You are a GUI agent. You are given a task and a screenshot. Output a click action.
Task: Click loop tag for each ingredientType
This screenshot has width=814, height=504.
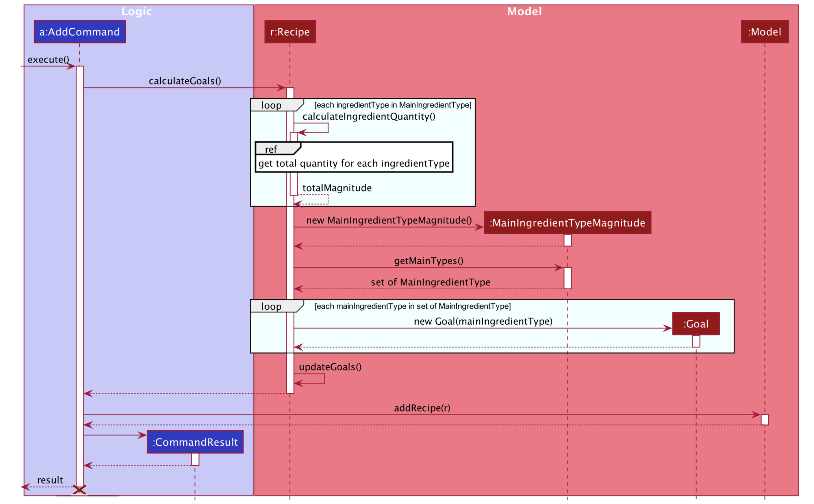[277, 105]
